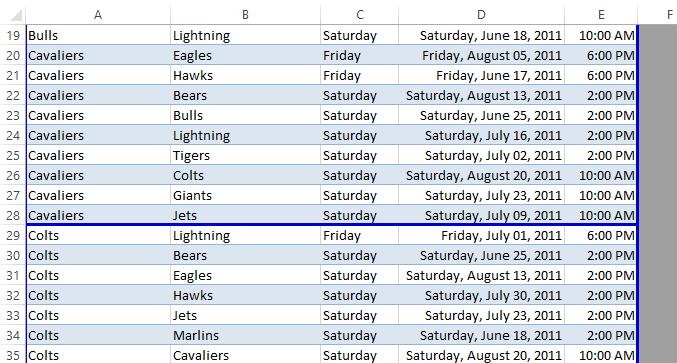The width and height of the screenshot is (677, 363).
Task: Select row 28 header
Action: click(x=13, y=215)
